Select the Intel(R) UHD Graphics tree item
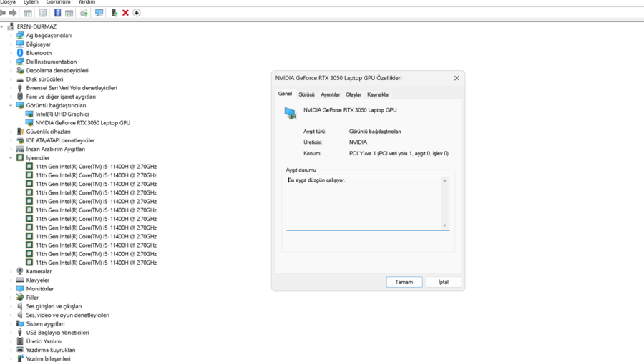Screen dimensions: 644x362 point(62,114)
